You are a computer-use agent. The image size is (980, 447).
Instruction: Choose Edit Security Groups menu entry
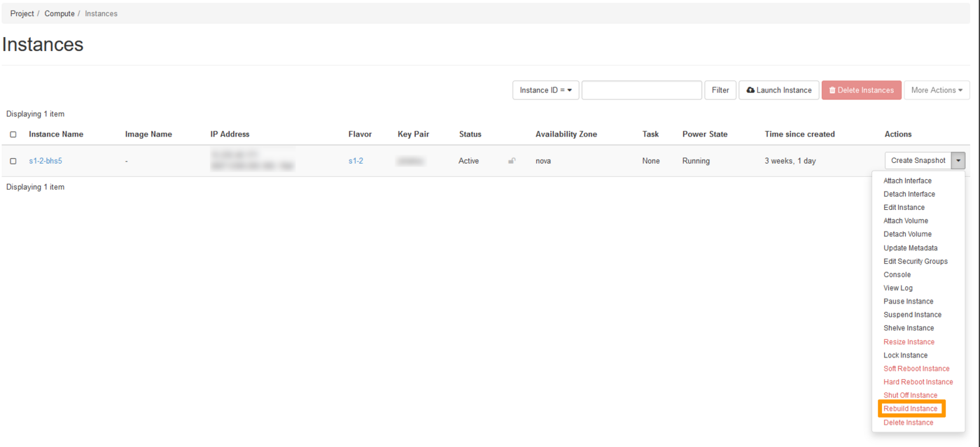tap(915, 261)
